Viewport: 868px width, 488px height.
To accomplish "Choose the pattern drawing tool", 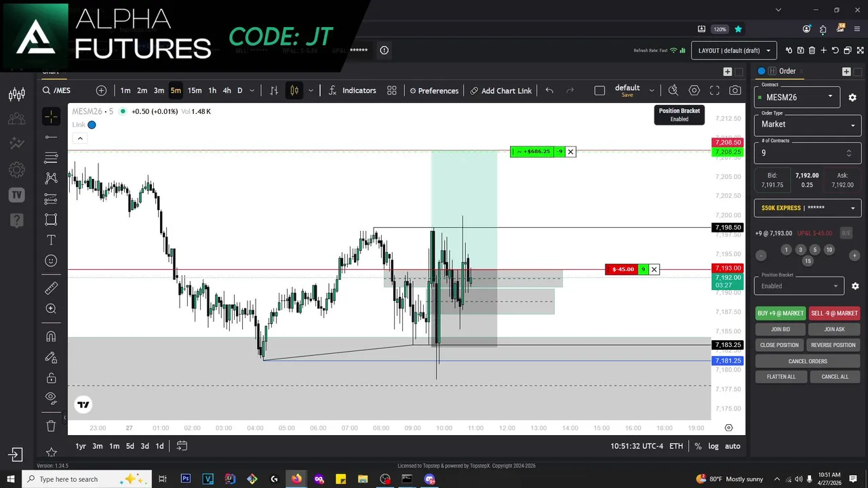I will 51,178.
